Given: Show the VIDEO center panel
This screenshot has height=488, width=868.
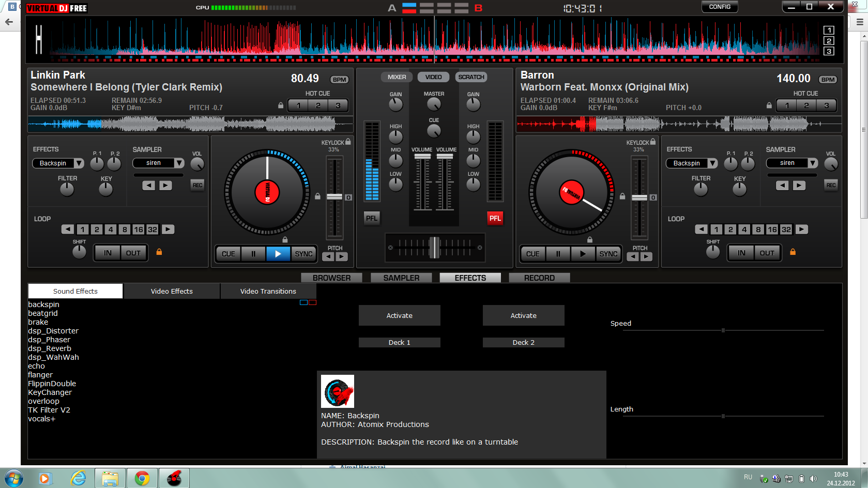Looking at the screenshot, I should pyautogui.click(x=433, y=77).
